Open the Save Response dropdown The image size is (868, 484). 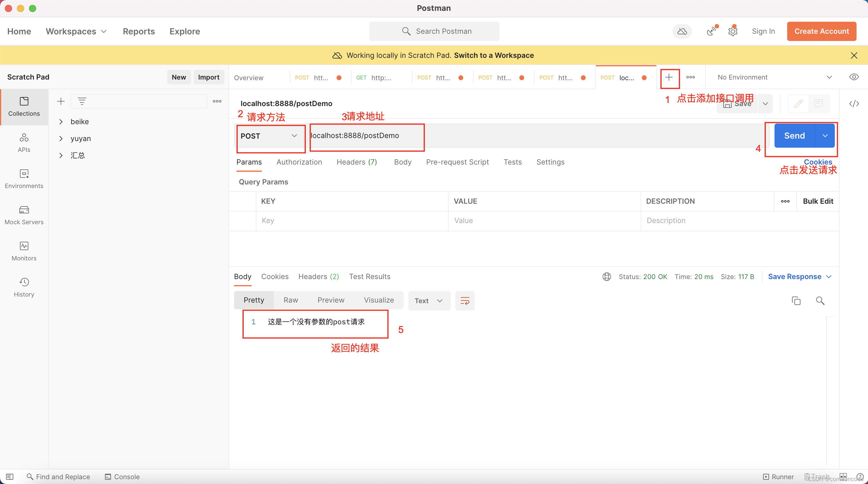(800, 277)
